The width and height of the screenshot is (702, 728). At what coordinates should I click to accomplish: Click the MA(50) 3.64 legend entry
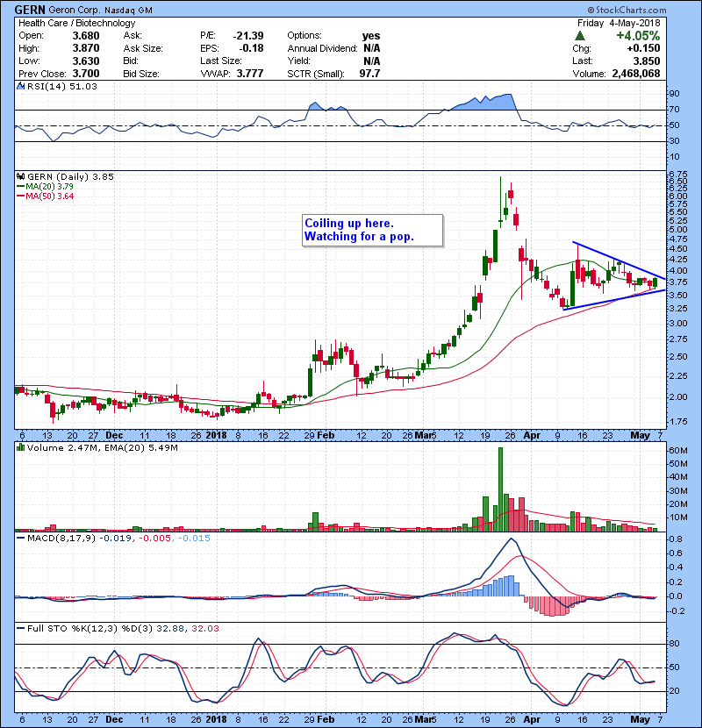[x=45, y=196]
